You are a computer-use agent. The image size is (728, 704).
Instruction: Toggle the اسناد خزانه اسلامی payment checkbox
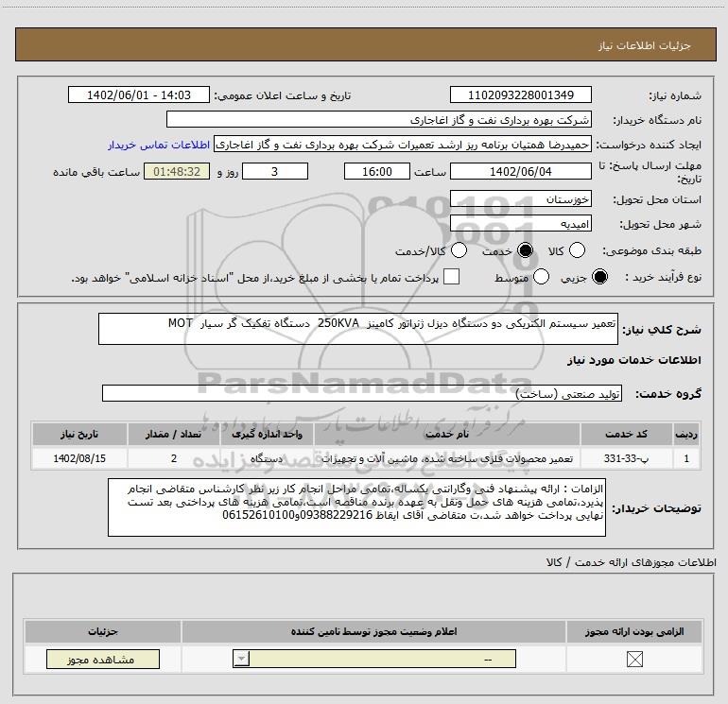[451, 277]
